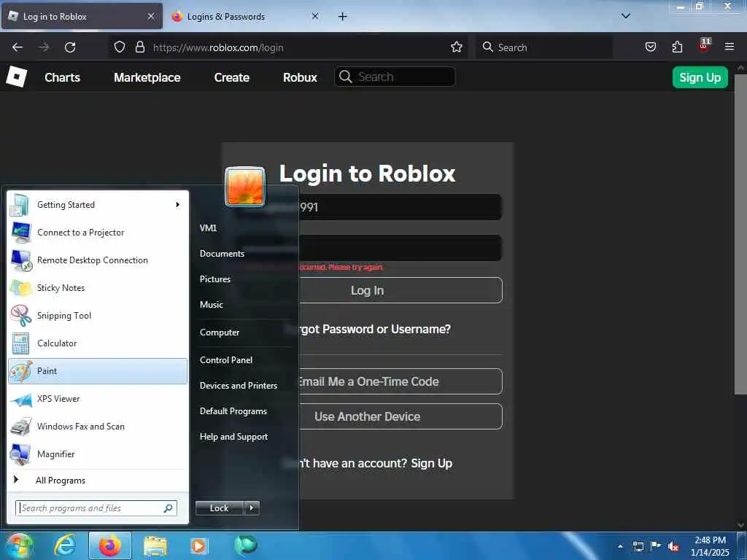
Task: Open VM1 user folder
Action: (x=208, y=227)
